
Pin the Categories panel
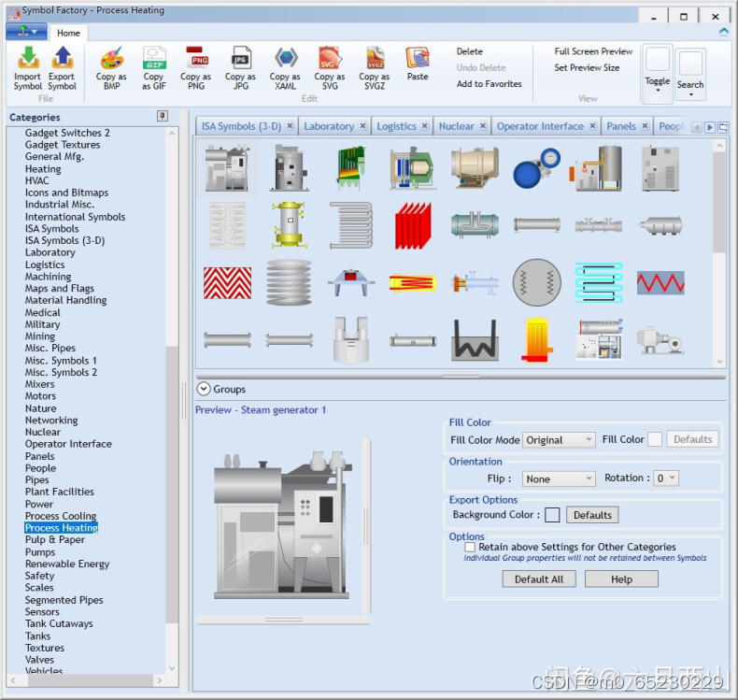tap(163, 116)
